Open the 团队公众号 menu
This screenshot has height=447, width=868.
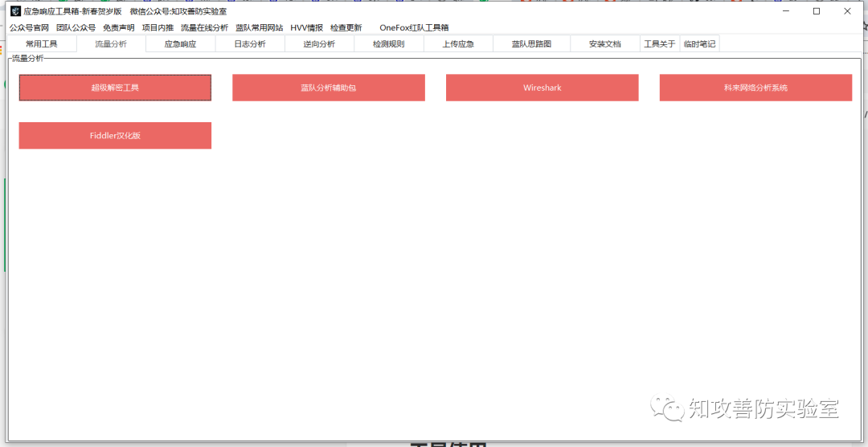coord(76,27)
